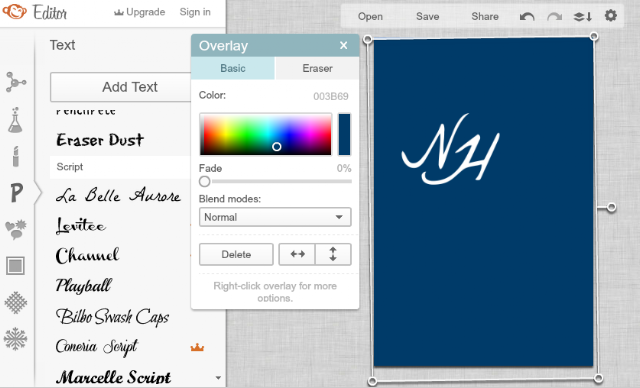The image size is (640, 388).
Task: Click the top-left overlay corner handle
Action: [367, 39]
